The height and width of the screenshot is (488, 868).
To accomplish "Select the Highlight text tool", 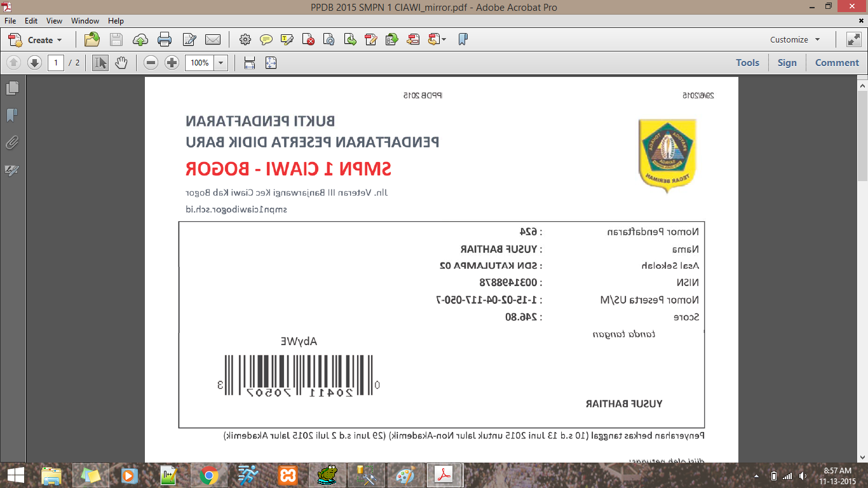I will (x=287, y=39).
